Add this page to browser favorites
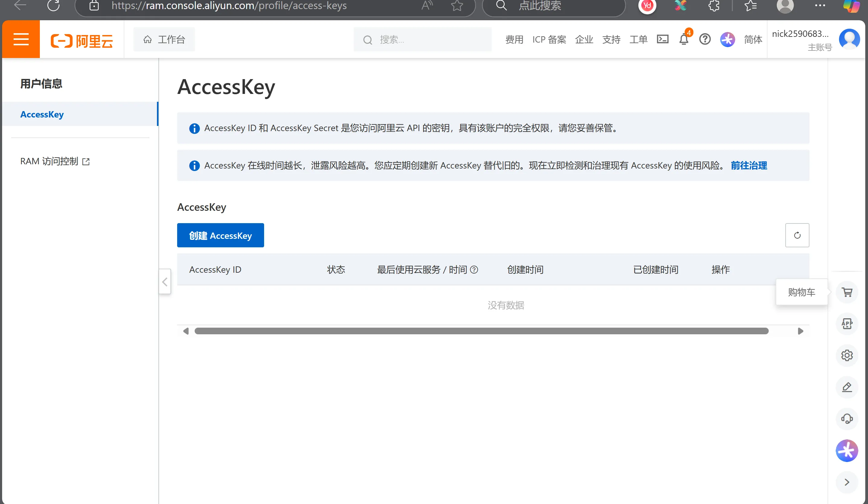Screen dimensions: 868x504 (457, 5)
